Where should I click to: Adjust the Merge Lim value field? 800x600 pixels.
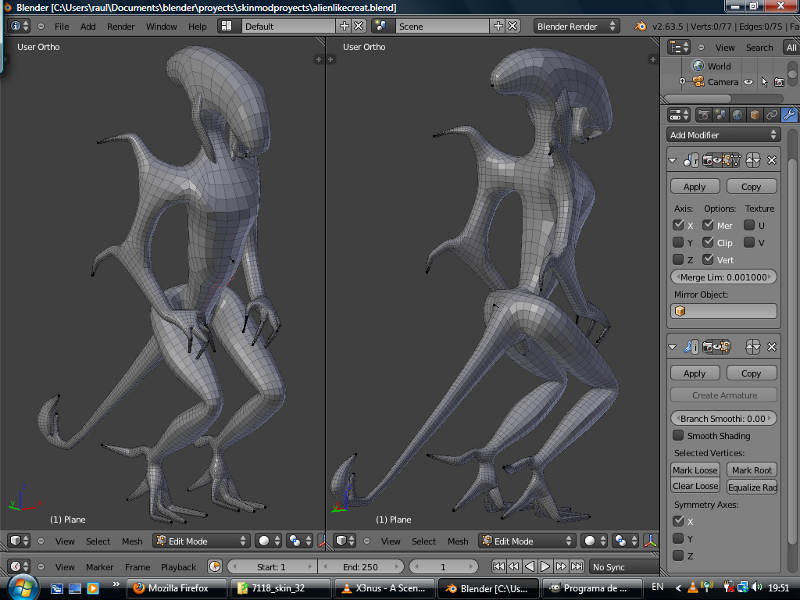pyautogui.click(x=723, y=277)
